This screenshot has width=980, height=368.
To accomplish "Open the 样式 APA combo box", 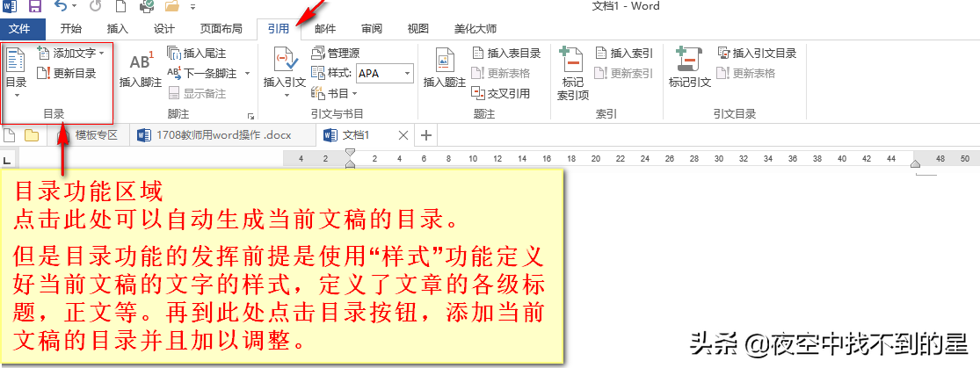I will (384, 74).
